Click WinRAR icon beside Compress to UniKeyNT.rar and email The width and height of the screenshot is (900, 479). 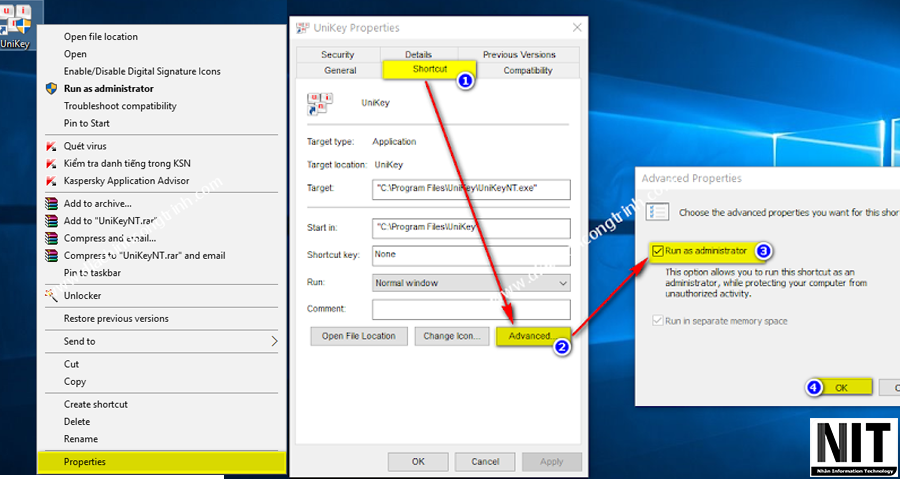[x=52, y=255]
